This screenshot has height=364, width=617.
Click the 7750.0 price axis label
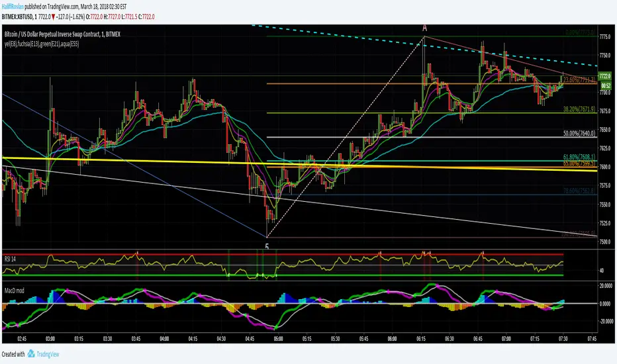tap(605, 56)
